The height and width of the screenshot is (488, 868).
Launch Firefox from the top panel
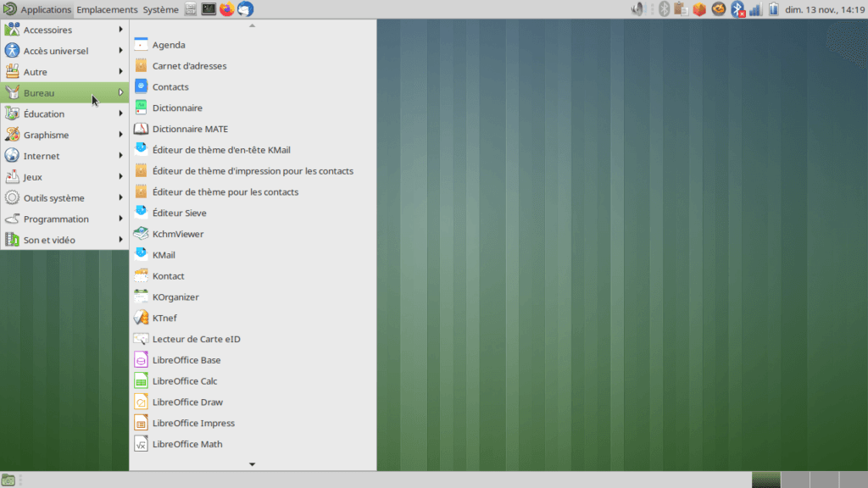point(227,8)
